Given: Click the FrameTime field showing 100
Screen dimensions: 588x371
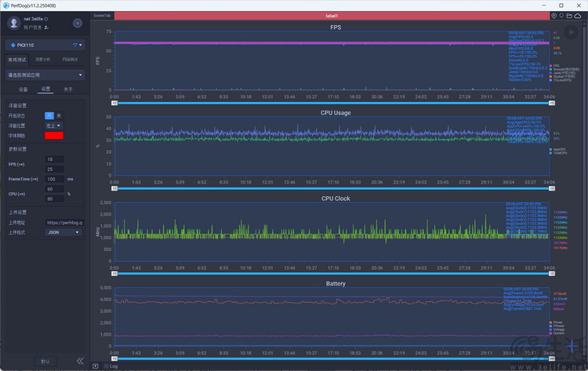Looking at the screenshot, I should [x=54, y=180].
